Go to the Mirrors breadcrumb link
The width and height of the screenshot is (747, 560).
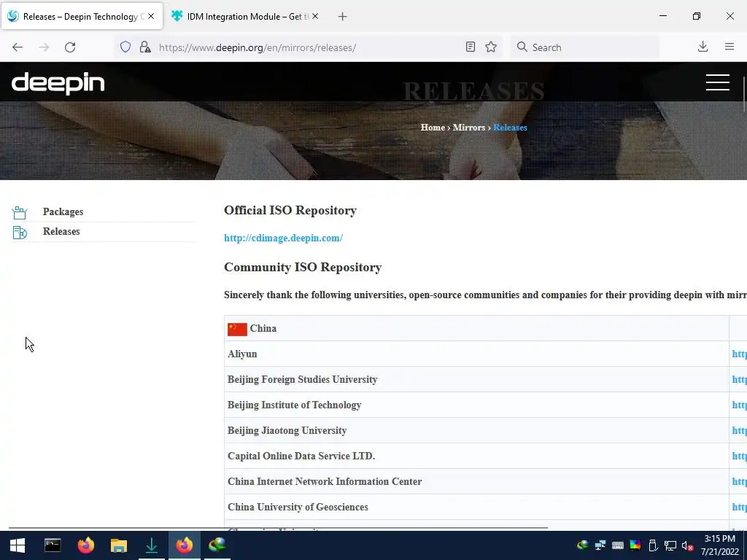click(x=469, y=127)
